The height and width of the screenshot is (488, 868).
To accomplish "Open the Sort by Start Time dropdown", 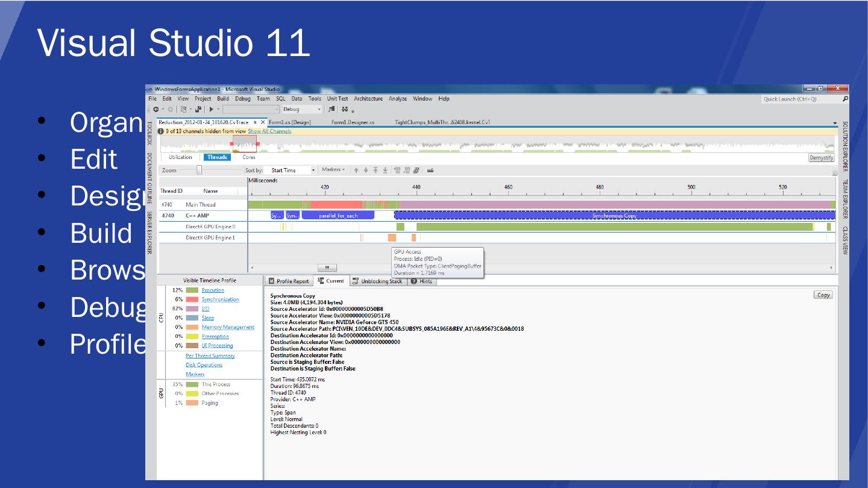I will (313, 170).
